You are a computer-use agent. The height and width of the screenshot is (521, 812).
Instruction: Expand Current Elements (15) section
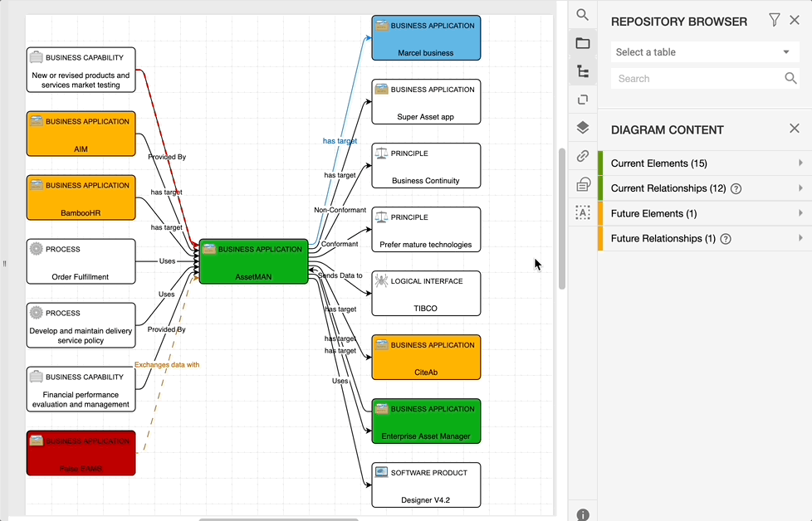705,163
